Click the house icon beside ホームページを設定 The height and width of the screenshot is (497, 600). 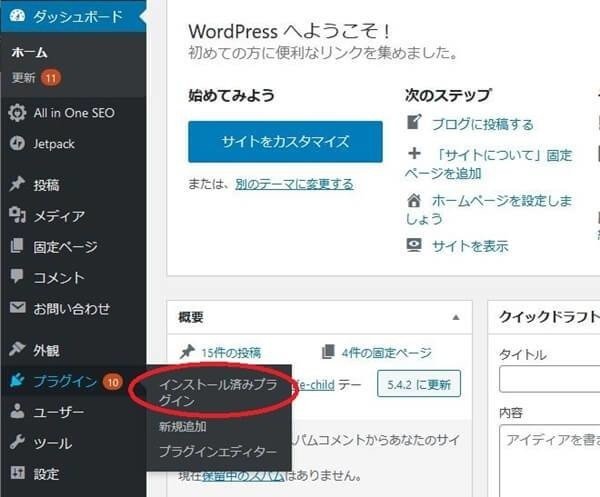[414, 200]
